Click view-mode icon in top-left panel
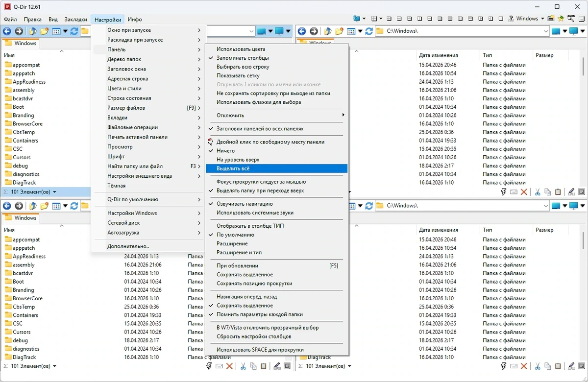This screenshot has height=382, width=588. (56, 31)
